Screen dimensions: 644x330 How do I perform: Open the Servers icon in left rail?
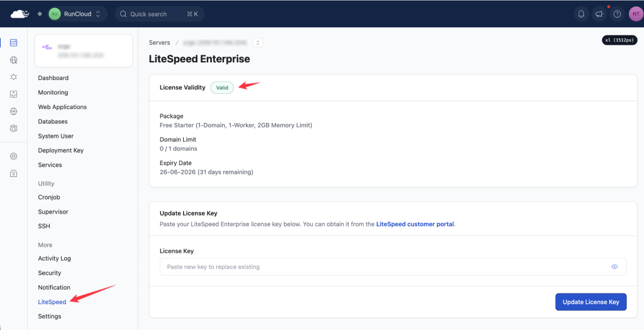tap(14, 43)
